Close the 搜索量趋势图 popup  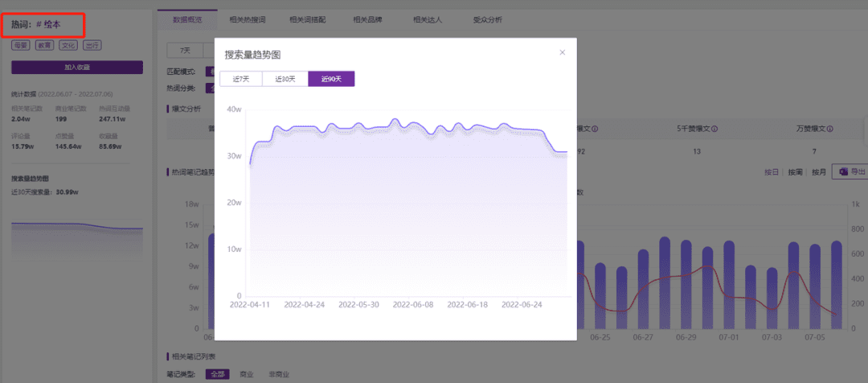(562, 52)
